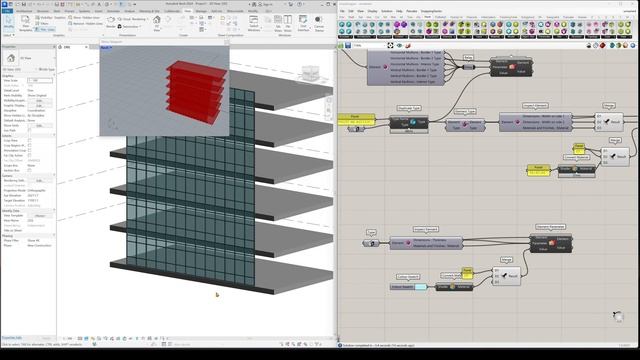The width and height of the screenshot is (640, 360).
Task: Click the View Scale input field
Action: (x=40, y=81)
